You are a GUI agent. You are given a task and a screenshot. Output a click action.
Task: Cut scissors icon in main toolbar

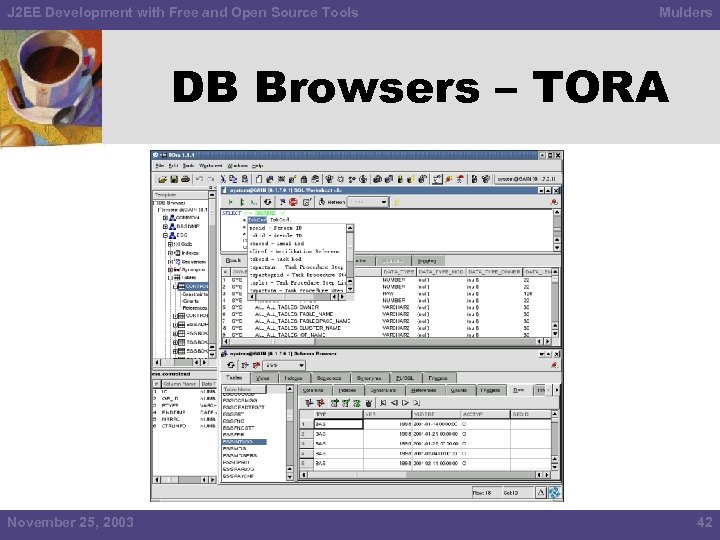pyautogui.click(x=223, y=179)
